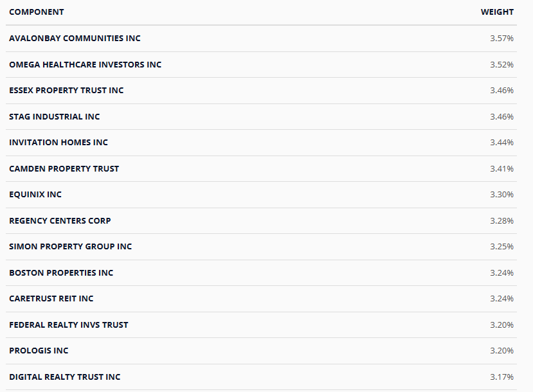This screenshot has height=392, width=533.
Task: Select Essex Property Trust Inc
Action: (x=66, y=91)
